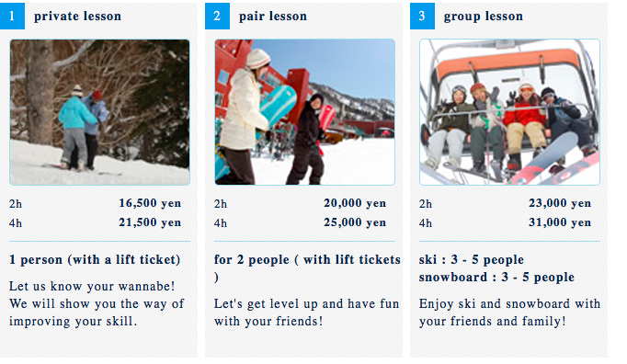Click the 25,000 yen pair lesson price

tap(355, 222)
